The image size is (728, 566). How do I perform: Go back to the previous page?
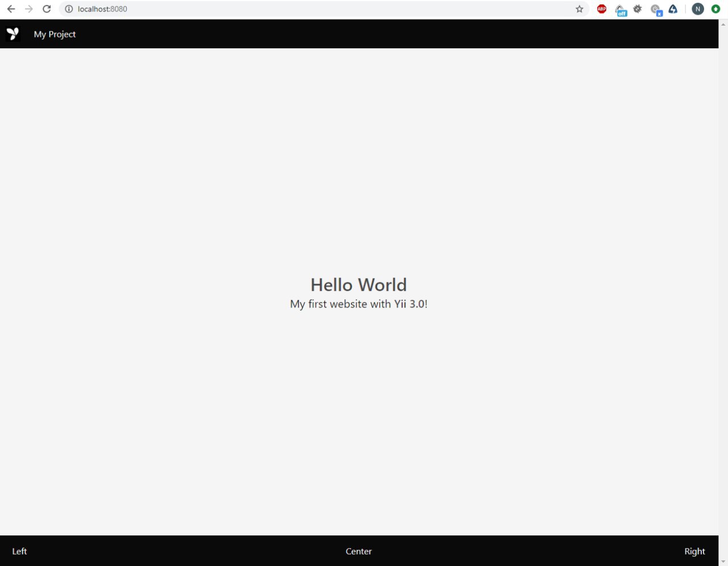11,9
